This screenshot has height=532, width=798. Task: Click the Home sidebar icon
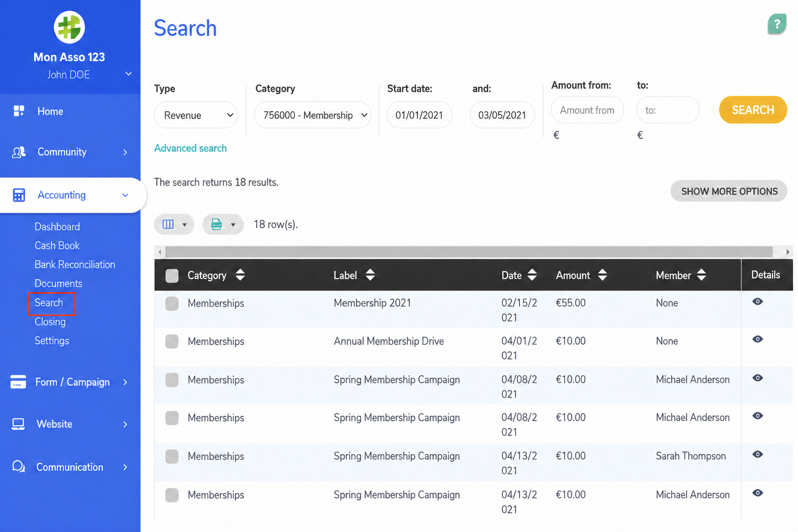click(19, 111)
